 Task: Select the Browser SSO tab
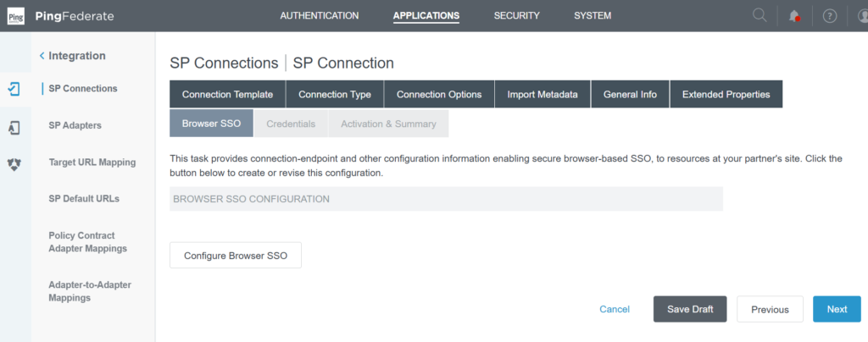[x=211, y=124]
